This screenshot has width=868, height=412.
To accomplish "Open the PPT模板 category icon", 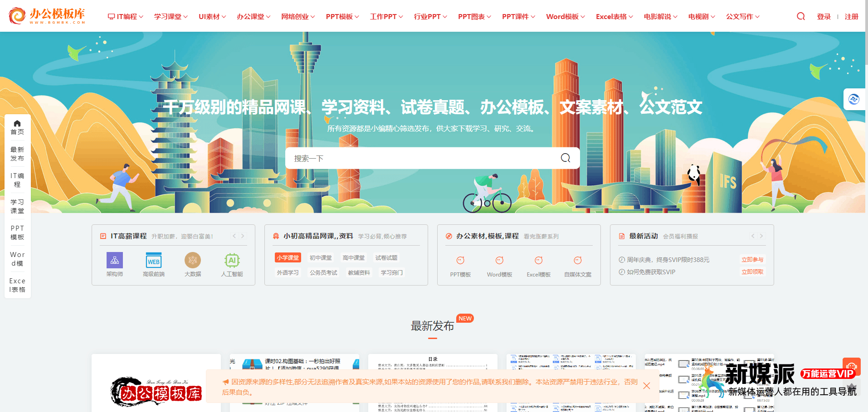I will pos(460,261).
